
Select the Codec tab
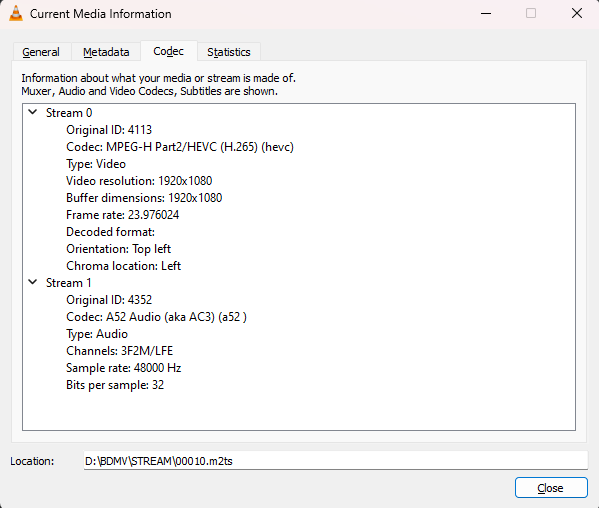(168, 51)
